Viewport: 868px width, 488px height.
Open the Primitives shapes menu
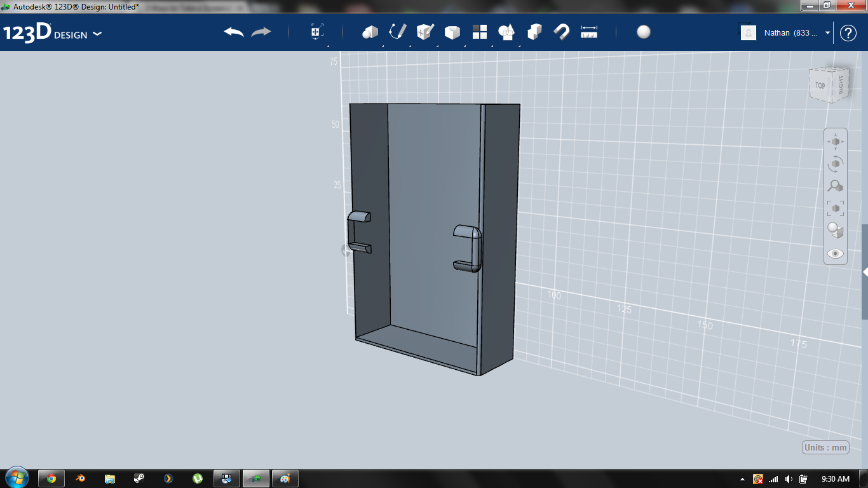[x=370, y=32]
